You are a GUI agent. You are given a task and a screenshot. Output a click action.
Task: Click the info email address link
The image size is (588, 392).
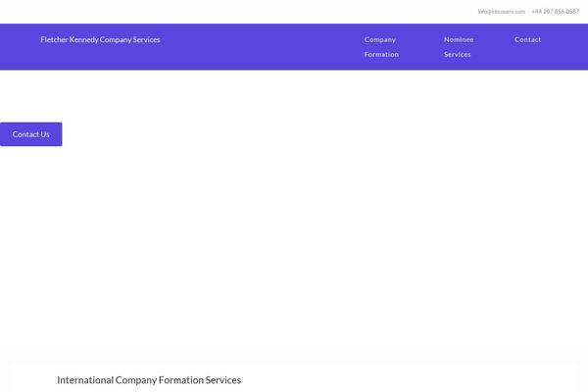[x=502, y=12]
